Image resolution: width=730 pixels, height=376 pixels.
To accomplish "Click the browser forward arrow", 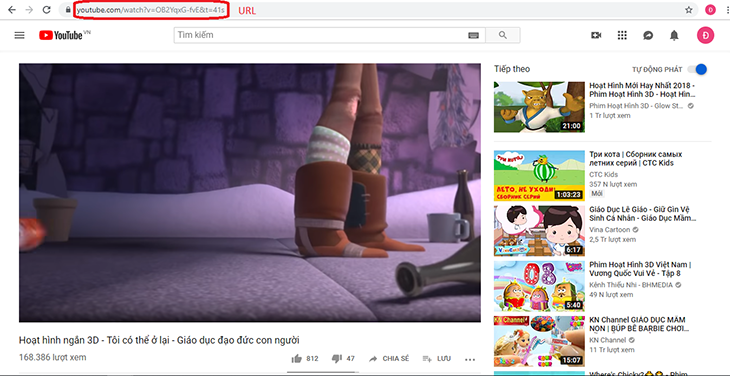I will pyautogui.click(x=29, y=10).
